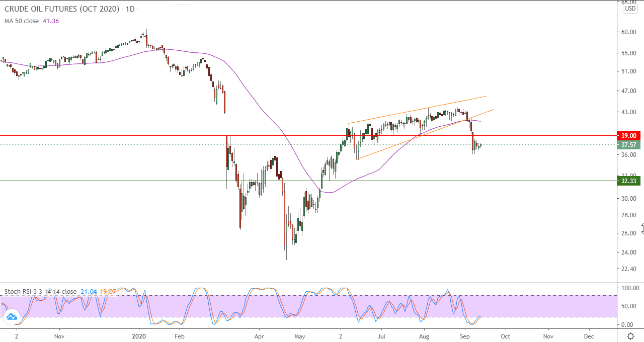This screenshot has height=342, width=644.
Task: Click the Oct label on time axis
Action: (x=505, y=335)
